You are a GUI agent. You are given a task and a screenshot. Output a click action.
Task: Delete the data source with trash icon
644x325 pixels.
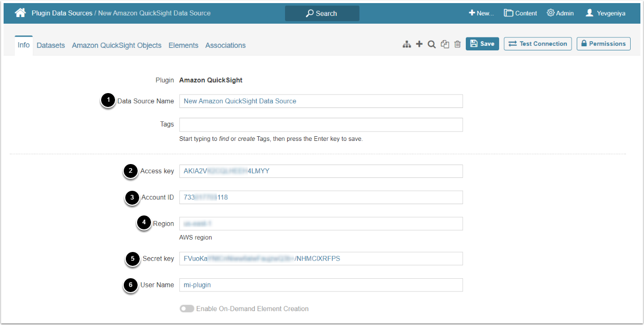coord(457,45)
